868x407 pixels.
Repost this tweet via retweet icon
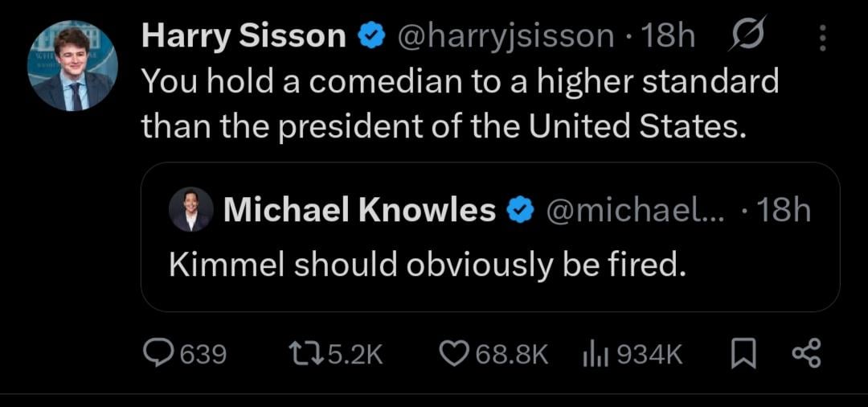tap(302, 353)
